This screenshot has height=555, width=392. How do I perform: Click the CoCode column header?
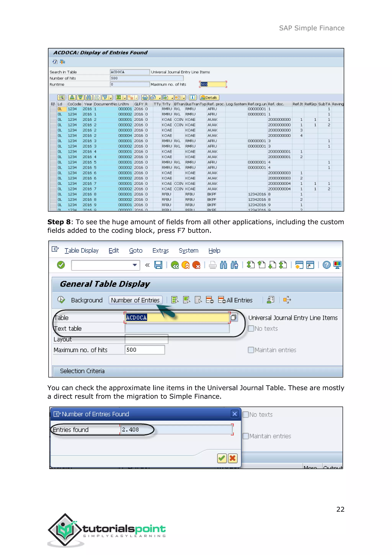coord(74,104)
